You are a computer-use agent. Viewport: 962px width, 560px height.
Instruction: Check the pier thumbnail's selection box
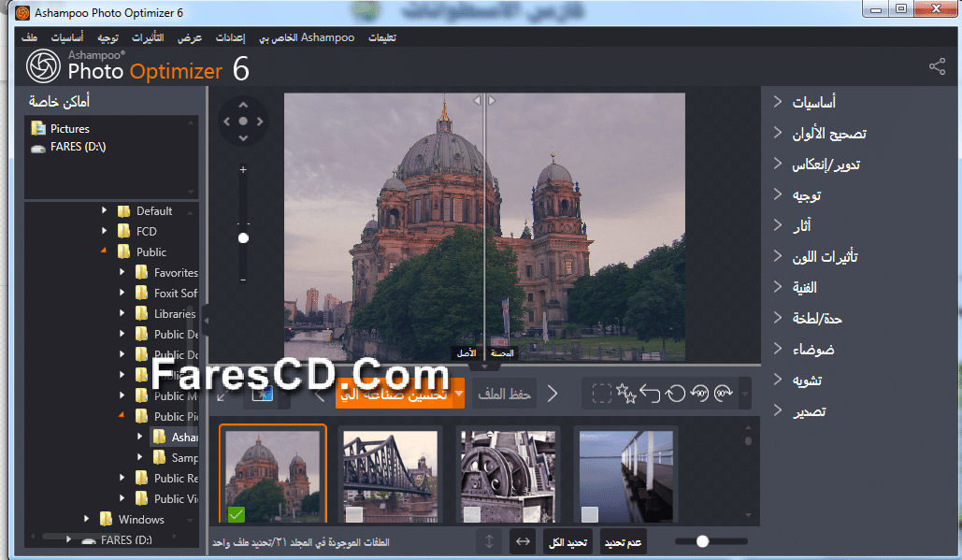click(x=590, y=514)
